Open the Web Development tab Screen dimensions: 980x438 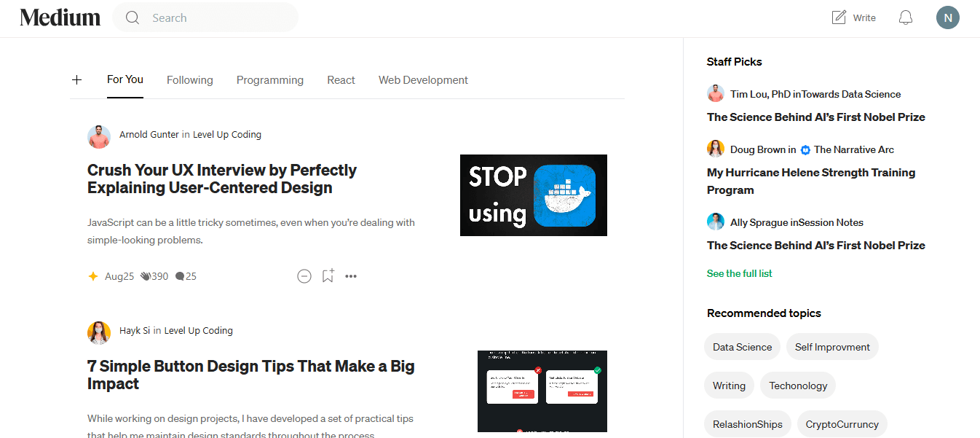(x=423, y=79)
